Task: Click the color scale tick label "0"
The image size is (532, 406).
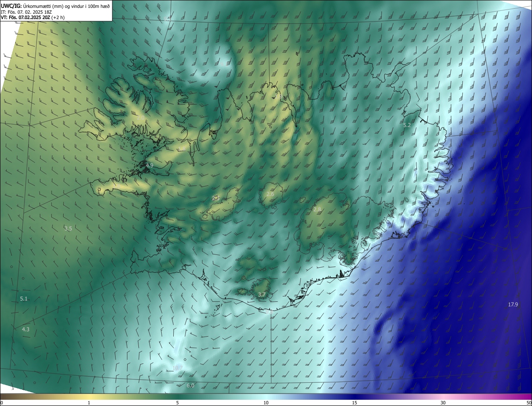Action: click(2, 403)
